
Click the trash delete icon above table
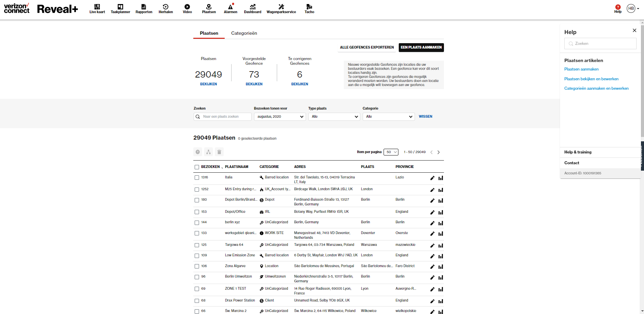pyautogui.click(x=219, y=152)
